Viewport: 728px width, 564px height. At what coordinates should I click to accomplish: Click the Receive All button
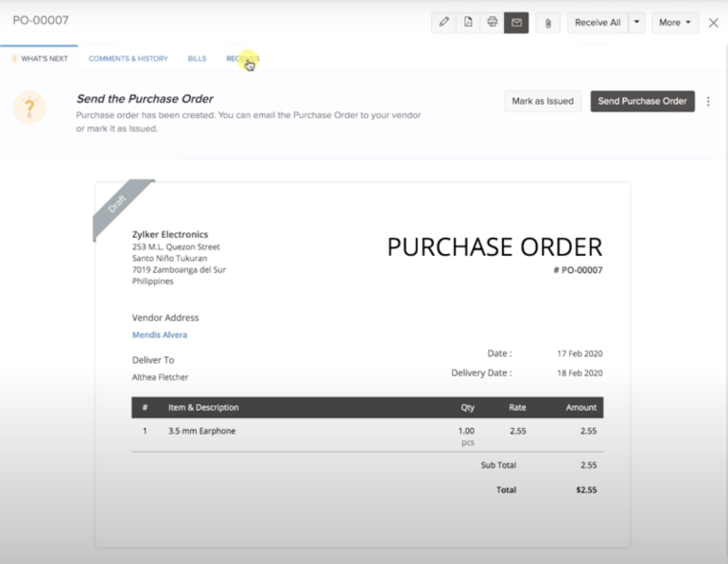coord(597,23)
